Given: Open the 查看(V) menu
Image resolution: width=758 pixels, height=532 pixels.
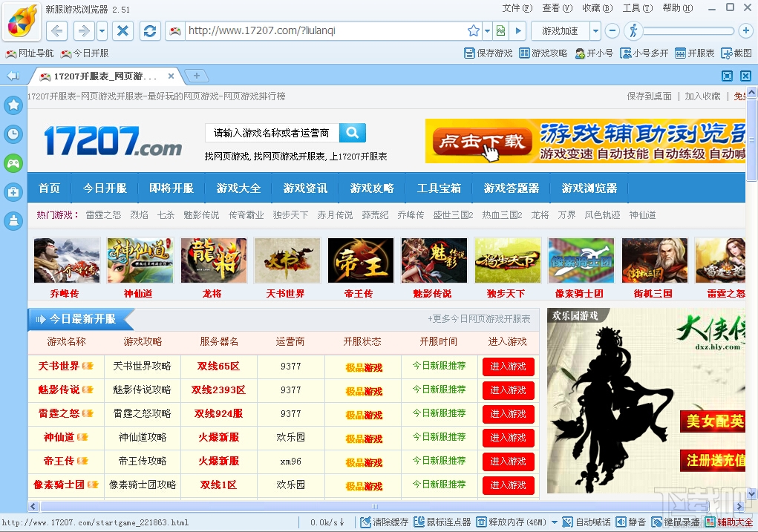Looking at the screenshot, I should click(558, 8).
